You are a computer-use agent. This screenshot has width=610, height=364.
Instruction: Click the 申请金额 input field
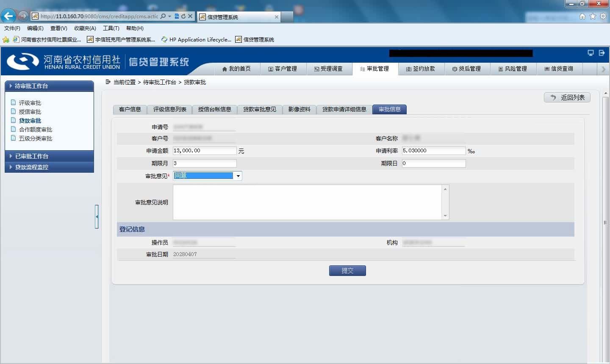205,151
